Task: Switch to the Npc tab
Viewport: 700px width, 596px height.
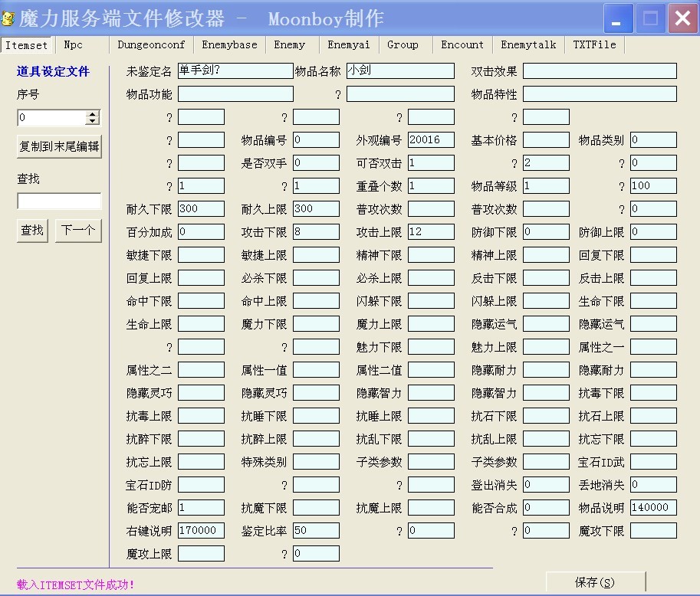Action: click(x=74, y=44)
